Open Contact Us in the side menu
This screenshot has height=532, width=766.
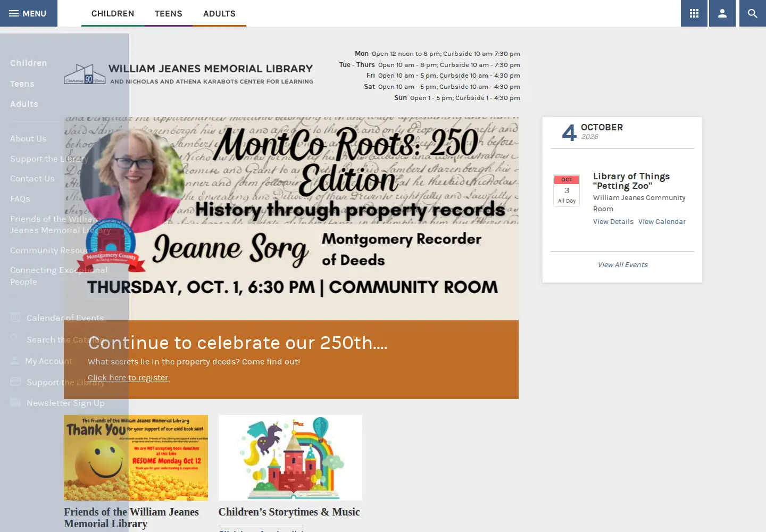click(x=32, y=179)
